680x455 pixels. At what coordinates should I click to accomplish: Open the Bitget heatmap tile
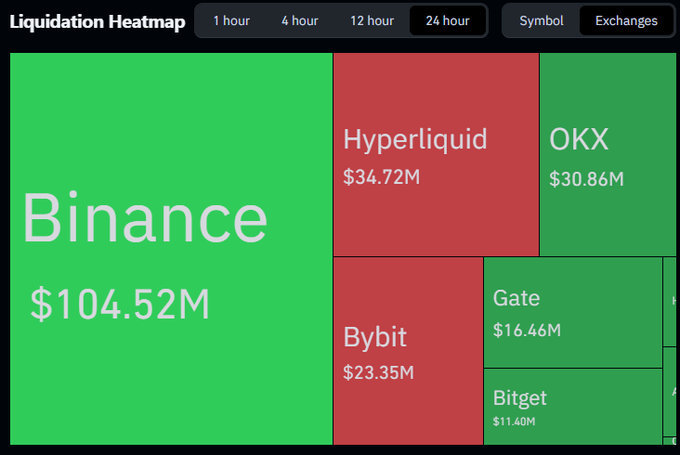pyautogui.click(x=573, y=407)
